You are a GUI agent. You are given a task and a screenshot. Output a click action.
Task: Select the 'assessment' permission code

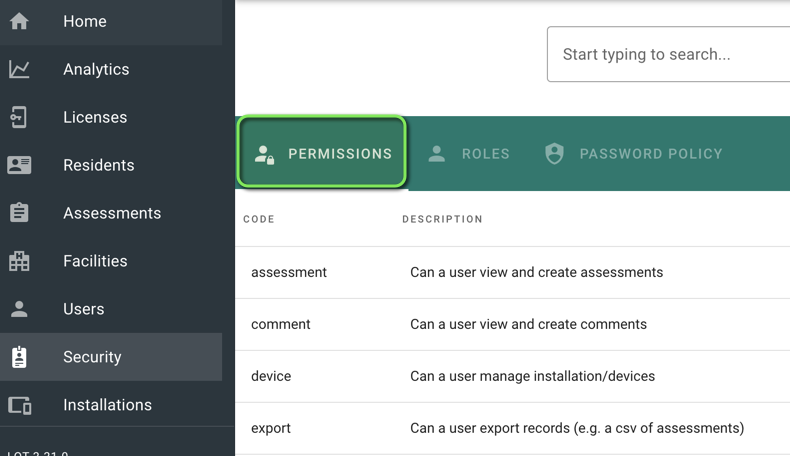(x=289, y=272)
